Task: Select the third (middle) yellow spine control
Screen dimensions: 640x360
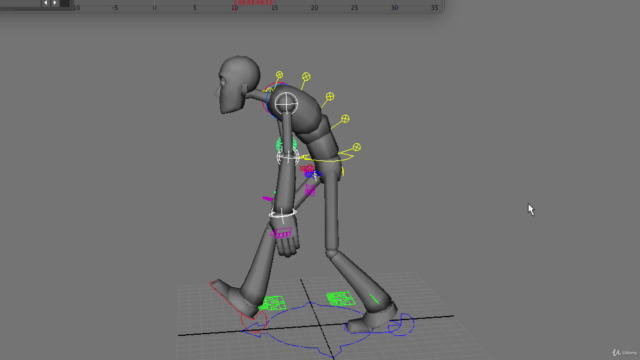Action: point(330,97)
